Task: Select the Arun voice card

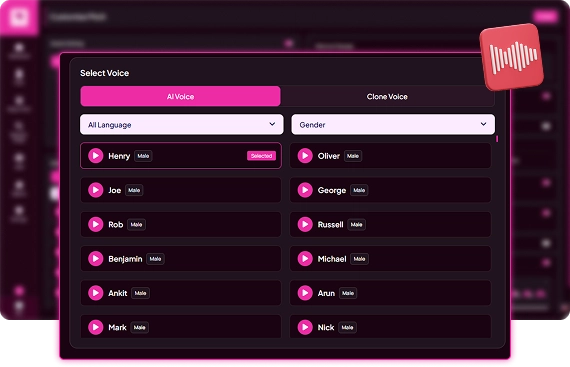Action: click(390, 293)
